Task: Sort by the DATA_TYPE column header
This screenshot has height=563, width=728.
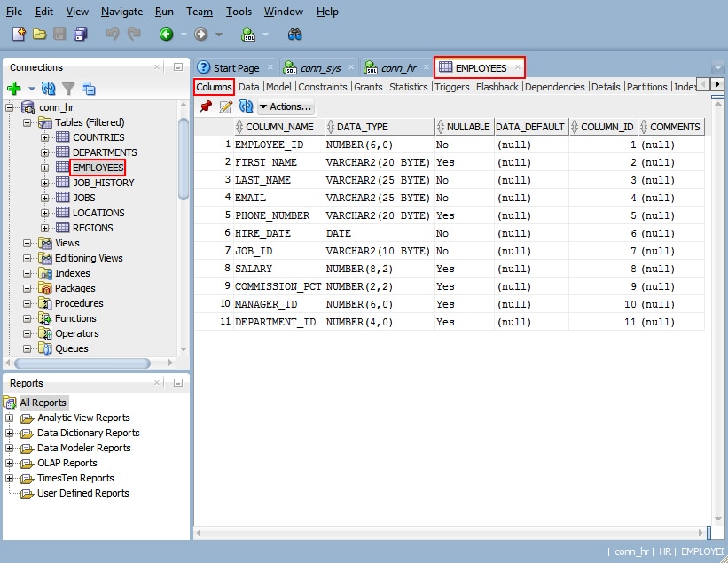Action: (362, 127)
